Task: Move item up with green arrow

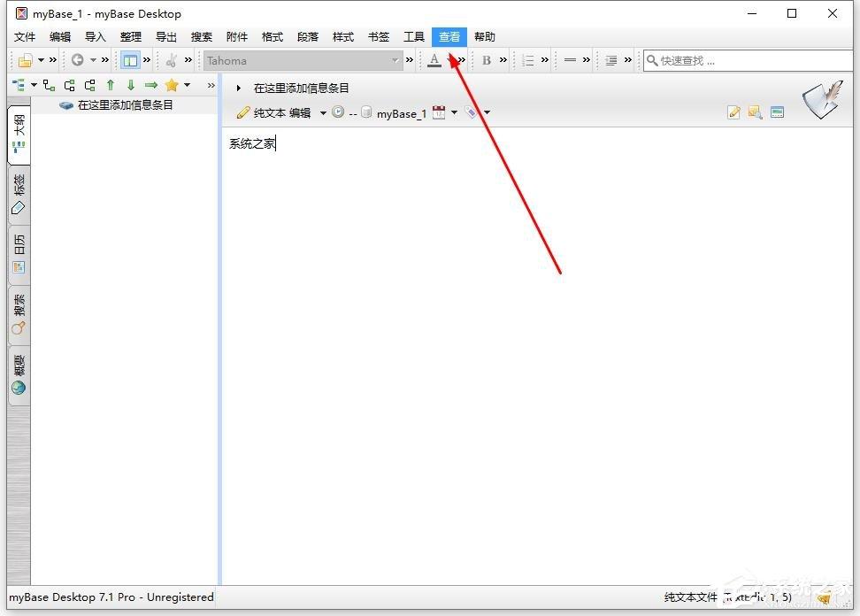Action: (111, 85)
